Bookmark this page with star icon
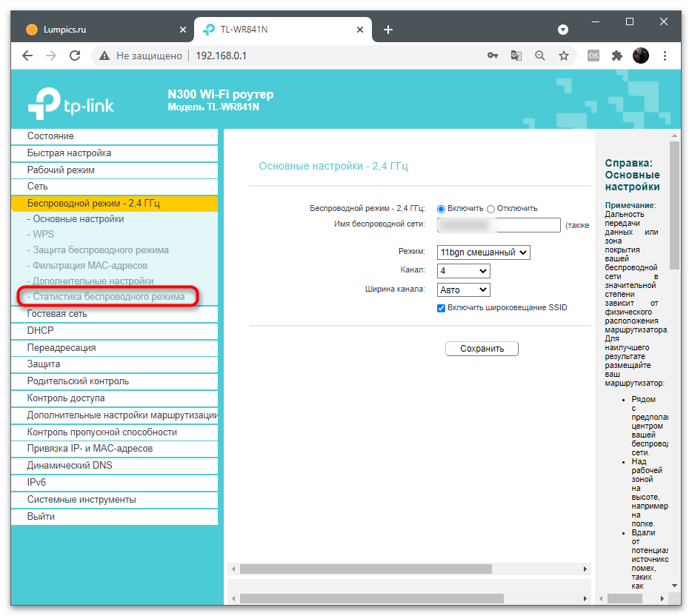 coord(564,56)
